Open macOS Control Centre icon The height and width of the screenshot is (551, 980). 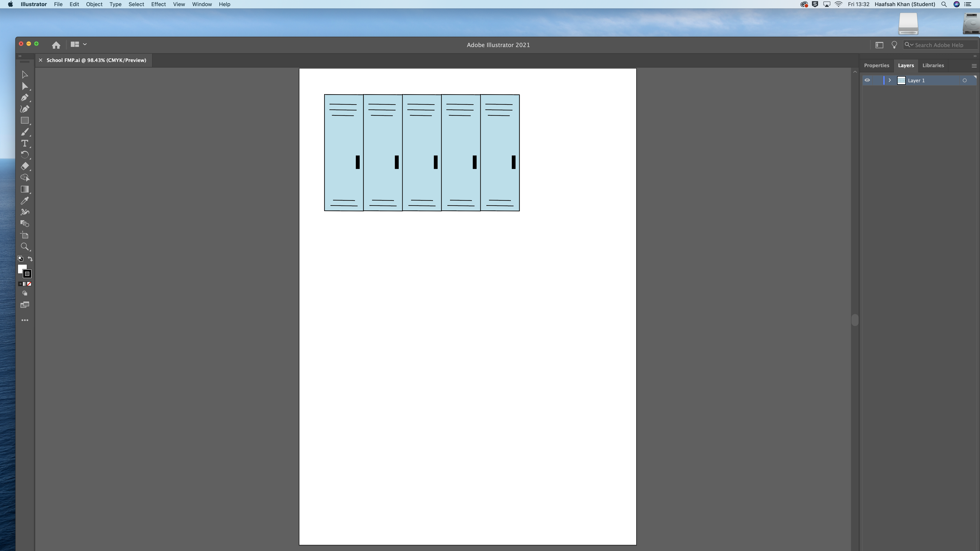(968, 4)
